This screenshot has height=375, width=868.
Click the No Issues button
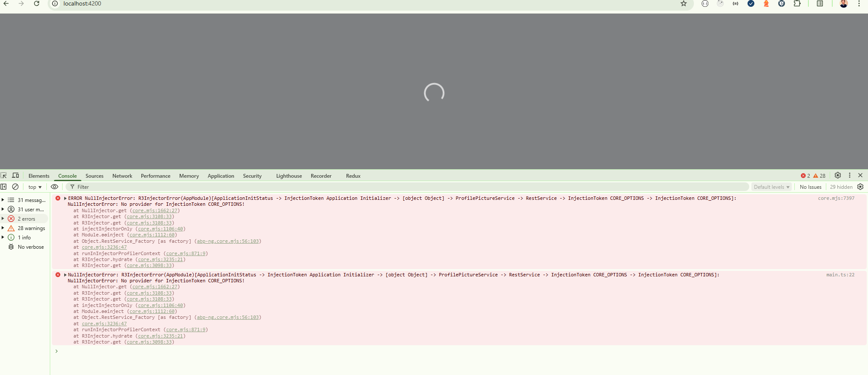click(811, 187)
